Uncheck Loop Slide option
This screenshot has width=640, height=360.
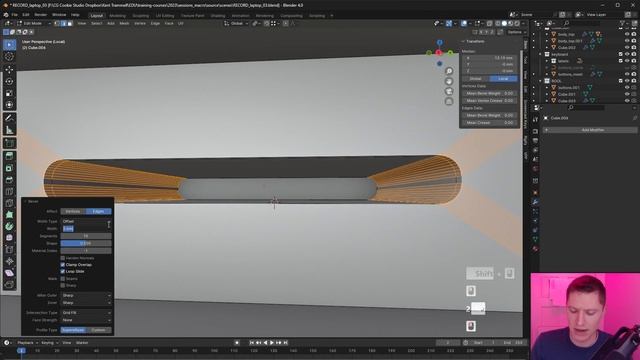point(62,271)
